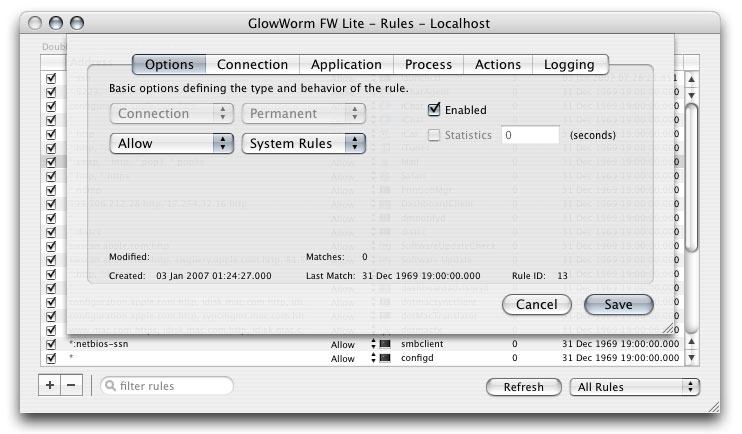Switch to the Options tab

(169, 64)
